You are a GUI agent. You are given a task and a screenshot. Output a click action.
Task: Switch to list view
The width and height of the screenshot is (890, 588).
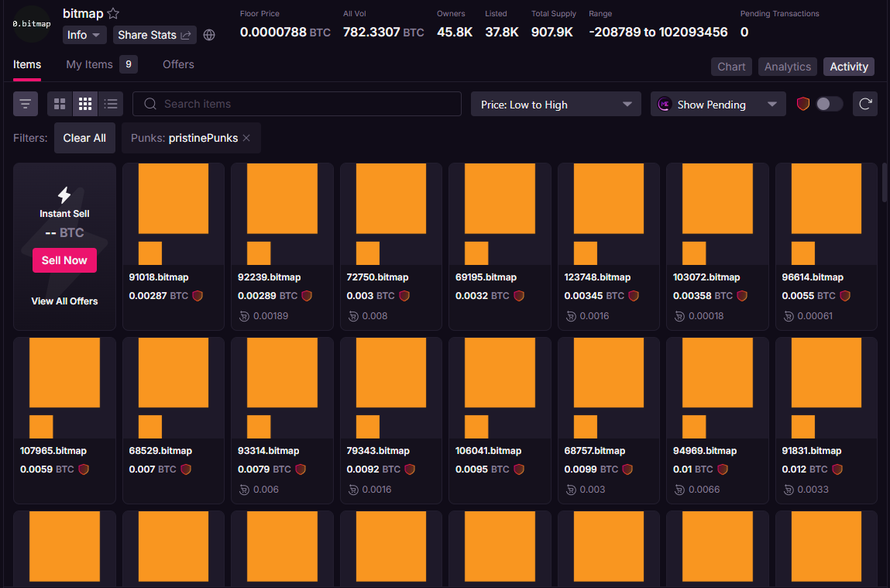click(x=111, y=104)
